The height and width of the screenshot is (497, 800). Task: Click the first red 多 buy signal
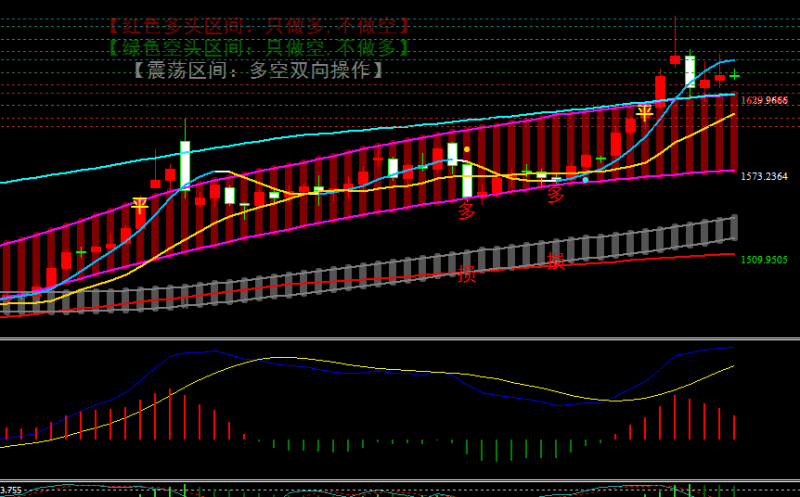click(466, 210)
